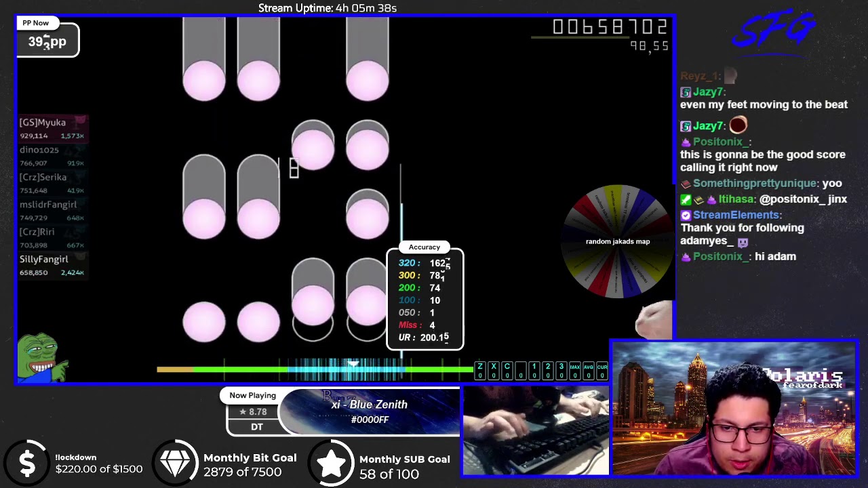Image resolution: width=868 pixels, height=488 pixels.
Task: Select the 1 key counter box
Action: pos(534,371)
